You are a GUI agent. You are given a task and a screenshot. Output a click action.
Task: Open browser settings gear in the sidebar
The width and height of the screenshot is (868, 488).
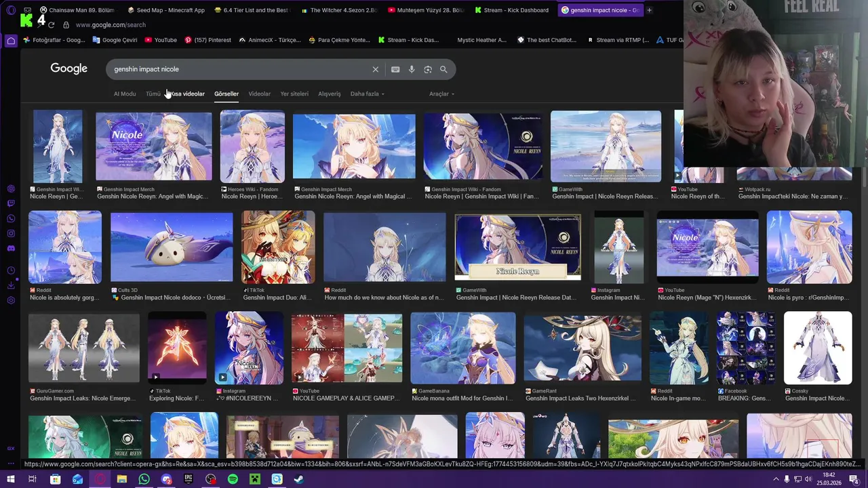(11, 300)
